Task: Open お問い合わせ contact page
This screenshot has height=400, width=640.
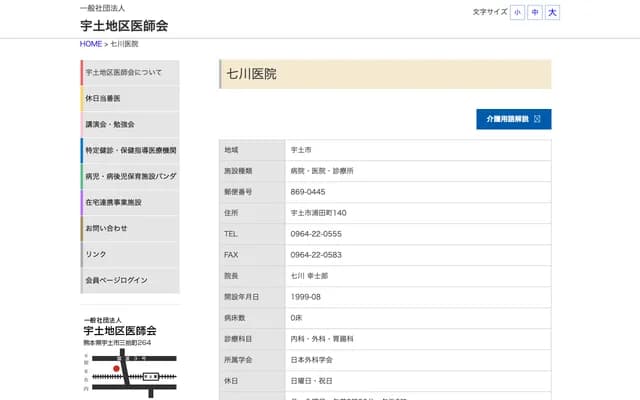Action: coord(130,229)
